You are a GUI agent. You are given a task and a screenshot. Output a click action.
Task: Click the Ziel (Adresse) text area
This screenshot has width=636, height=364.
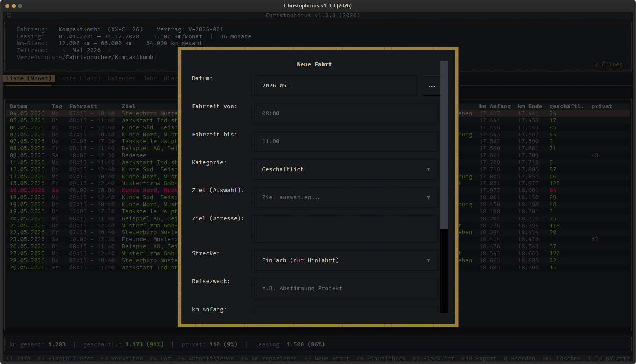(x=345, y=229)
